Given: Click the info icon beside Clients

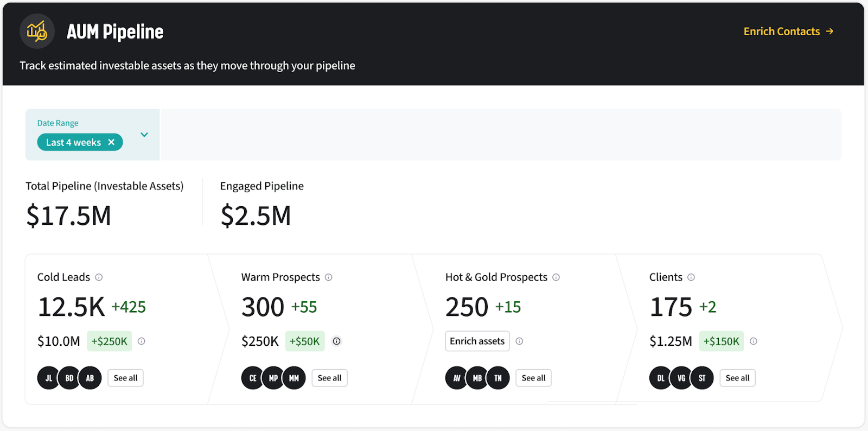Looking at the screenshot, I should pos(691,277).
